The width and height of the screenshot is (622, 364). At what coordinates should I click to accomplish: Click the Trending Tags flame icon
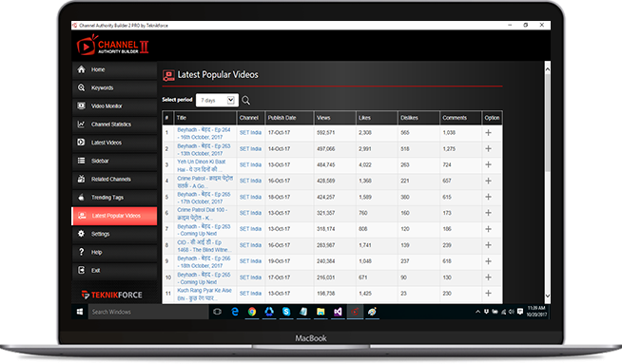[82, 197]
